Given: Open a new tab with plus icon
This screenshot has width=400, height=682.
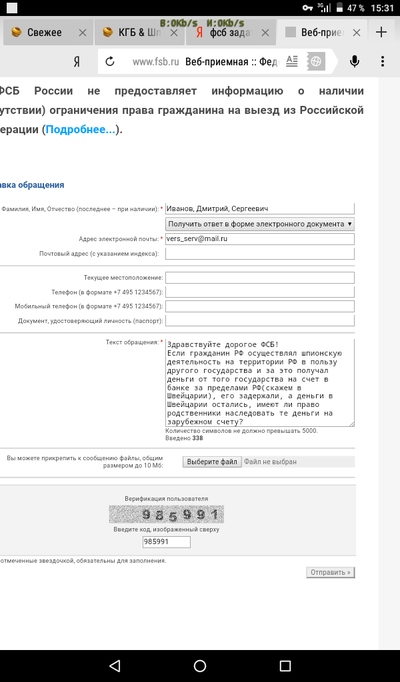Looking at the screenshot, I should 381,32.
